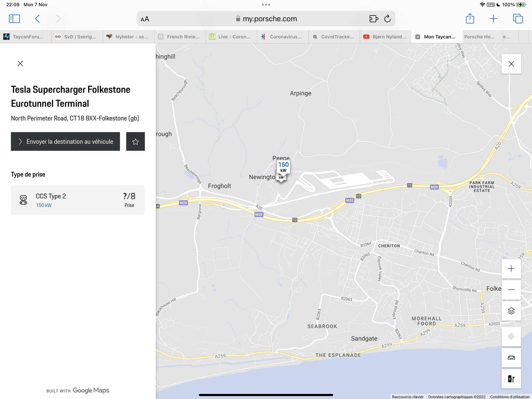Switch to the TaycanForu... tab
Screen dimensions: 532x399
click(x=26, y=37)
